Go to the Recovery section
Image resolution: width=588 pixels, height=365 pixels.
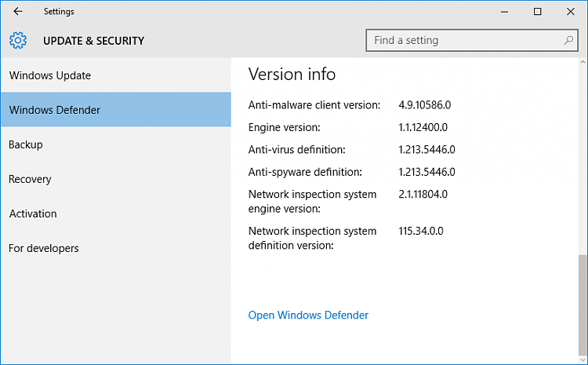(x=116, y=179)
